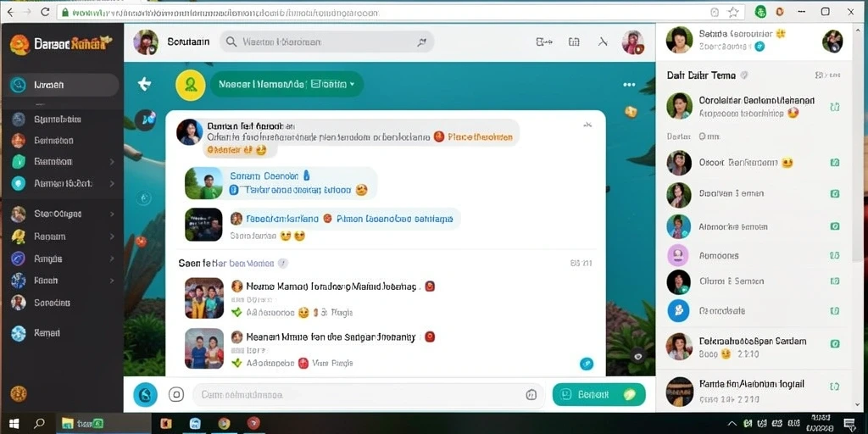Reload the page with the browser refresh icon
This screenshot has width=868, height=434.
pos(46,12)
